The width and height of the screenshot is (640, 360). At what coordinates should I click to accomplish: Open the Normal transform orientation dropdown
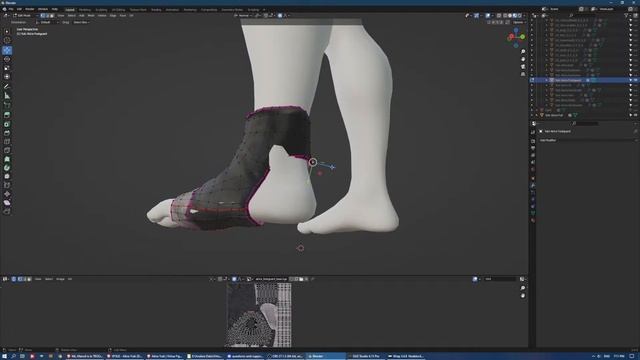[244, 16]
